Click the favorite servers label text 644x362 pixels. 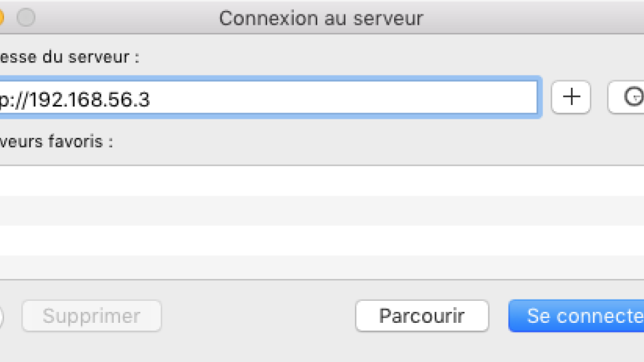point(56,142)
